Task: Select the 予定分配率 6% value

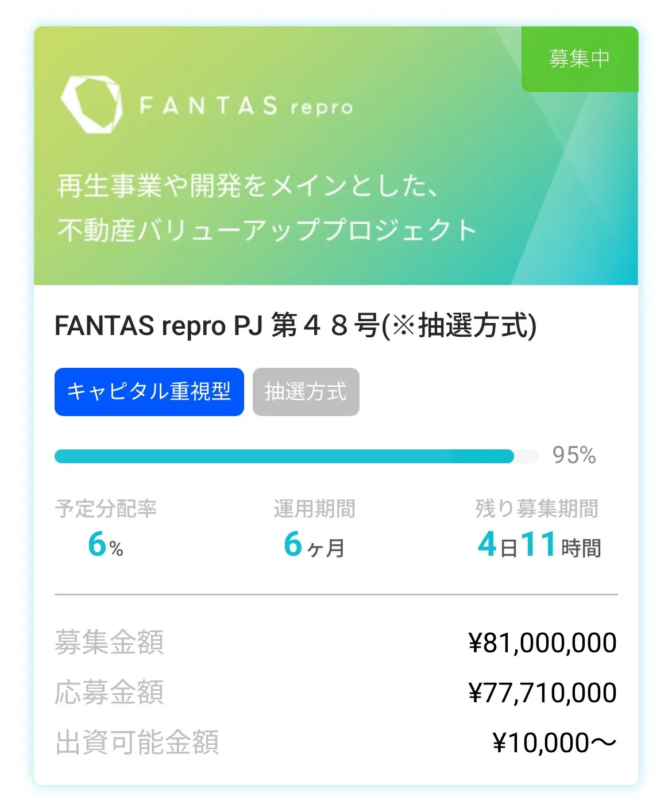Action: 106,544
